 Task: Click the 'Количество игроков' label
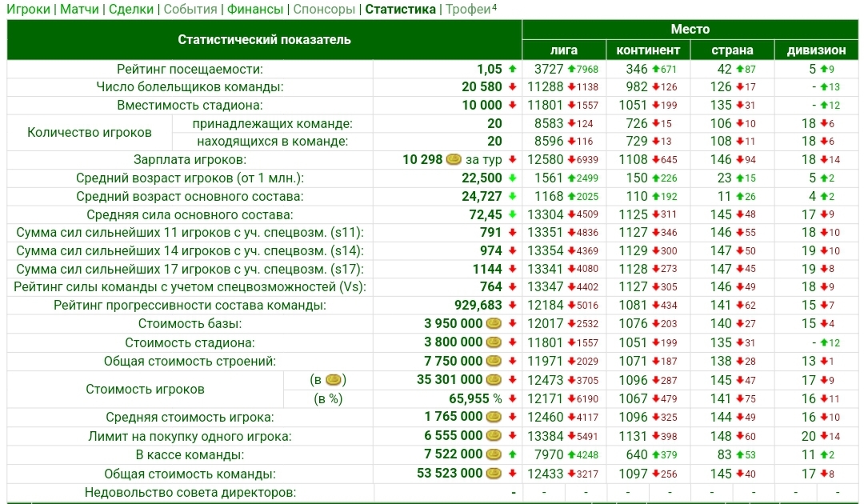coord(90,132)
